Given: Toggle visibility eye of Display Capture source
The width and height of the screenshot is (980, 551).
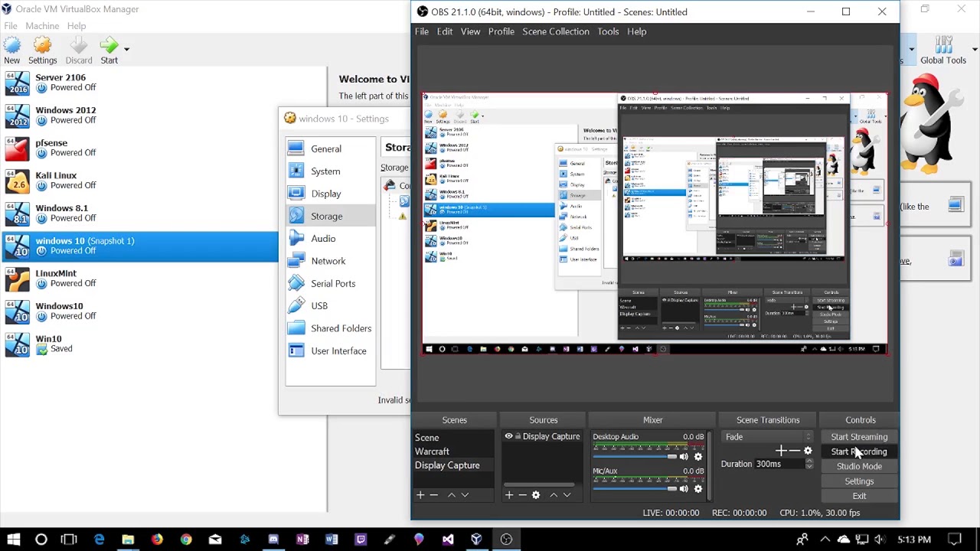Looking at the screenshot, I should (x=508, y=437).
